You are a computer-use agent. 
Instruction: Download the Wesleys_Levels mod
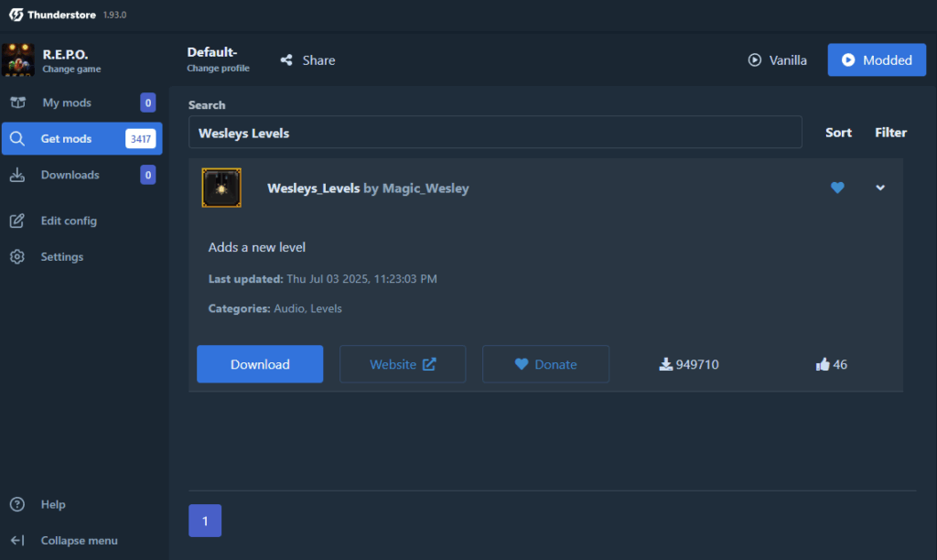click(x=260, y=364)
